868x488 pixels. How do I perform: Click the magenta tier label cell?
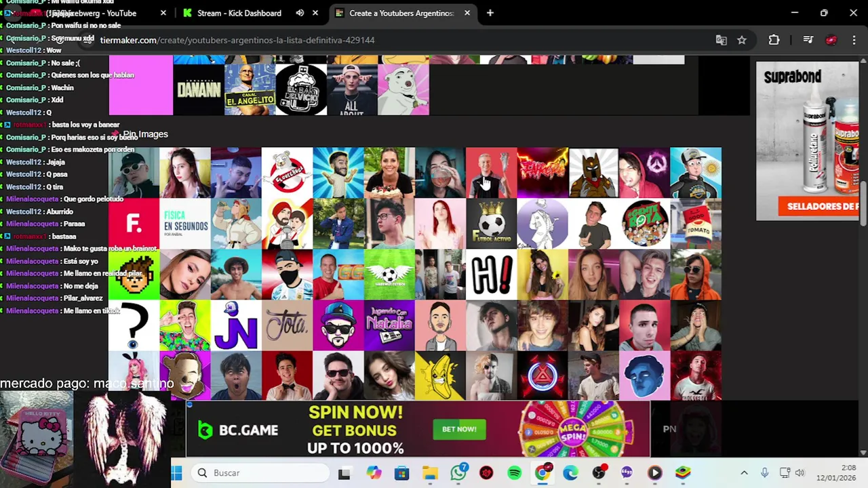tap(141, 85)
